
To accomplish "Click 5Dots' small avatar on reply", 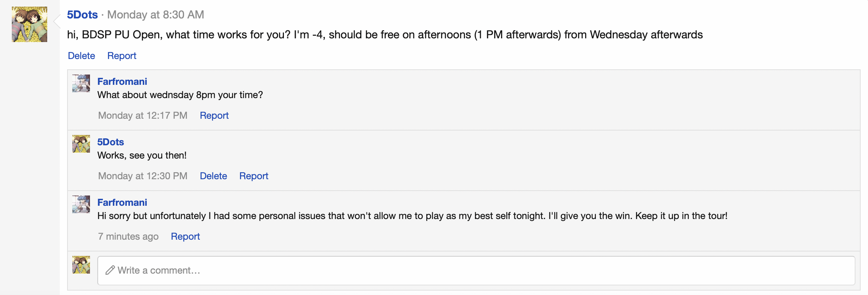I will click(81, 144).
